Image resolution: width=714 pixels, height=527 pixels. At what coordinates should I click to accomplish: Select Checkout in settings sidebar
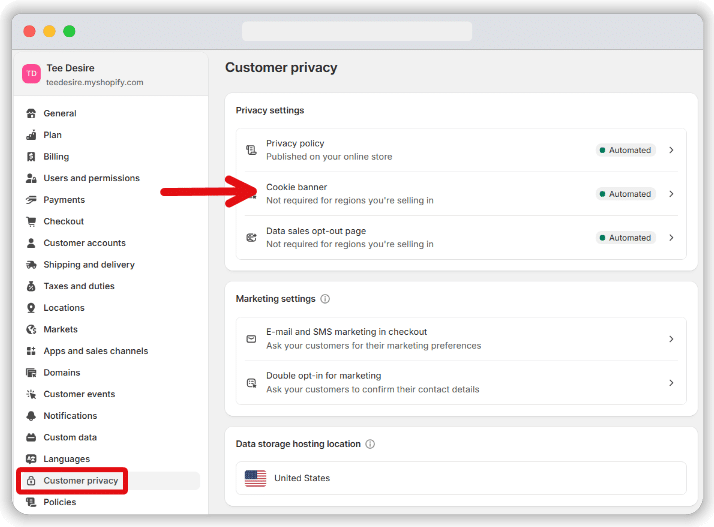[x=63, y=221]
